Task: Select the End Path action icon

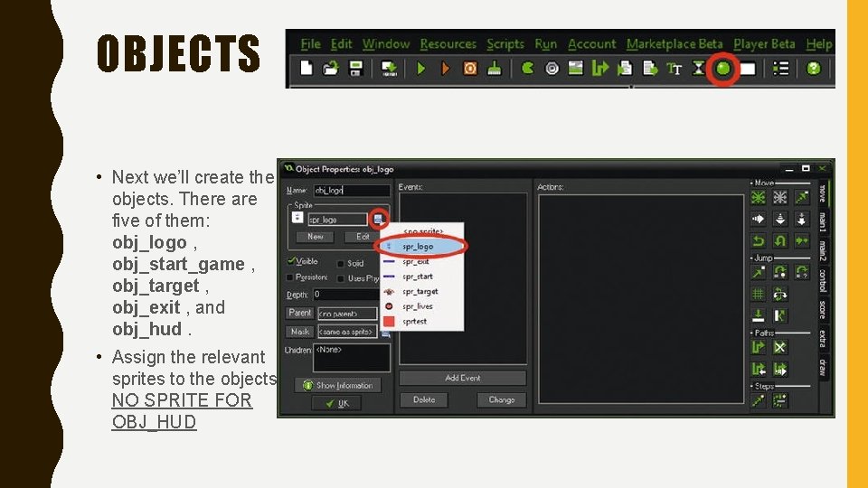Action: 780,347
